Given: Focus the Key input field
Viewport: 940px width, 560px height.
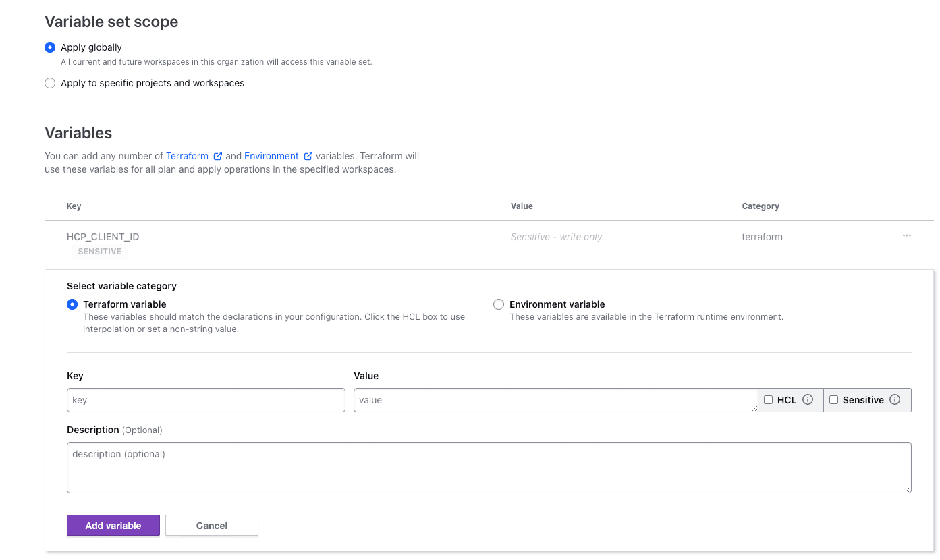Looking at the screenshot, I should 206,400.
